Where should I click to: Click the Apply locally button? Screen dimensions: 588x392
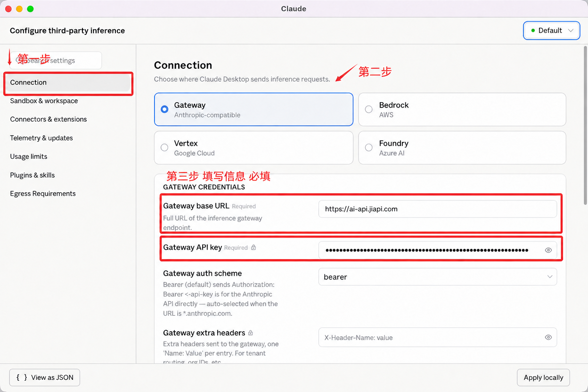click(543, 377)
